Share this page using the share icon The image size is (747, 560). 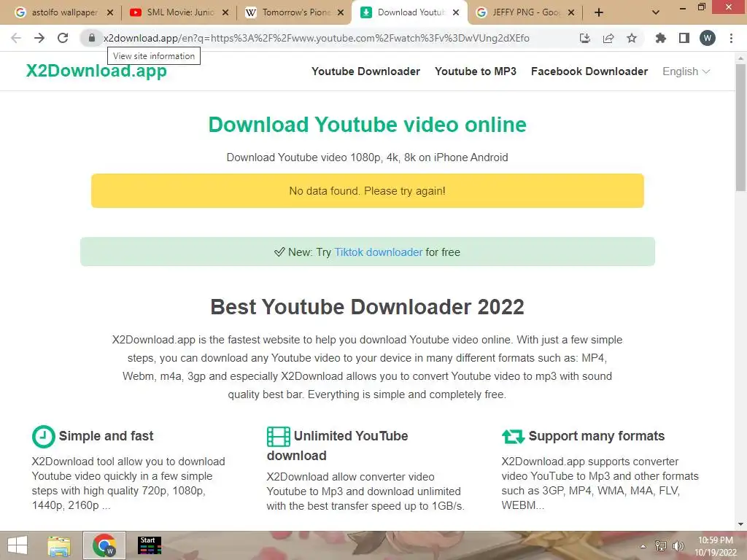pos(608,38)
